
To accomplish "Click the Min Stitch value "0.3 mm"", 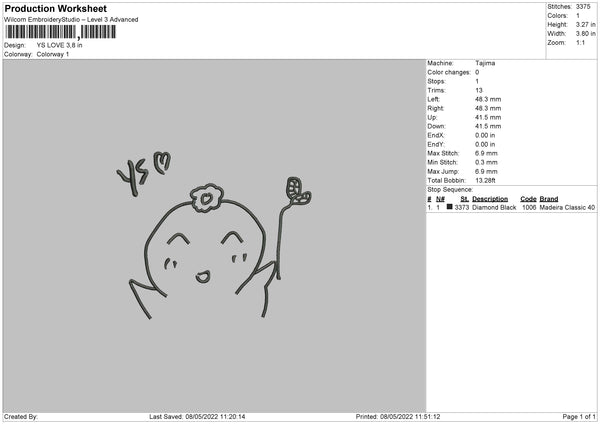I will 486,163.
